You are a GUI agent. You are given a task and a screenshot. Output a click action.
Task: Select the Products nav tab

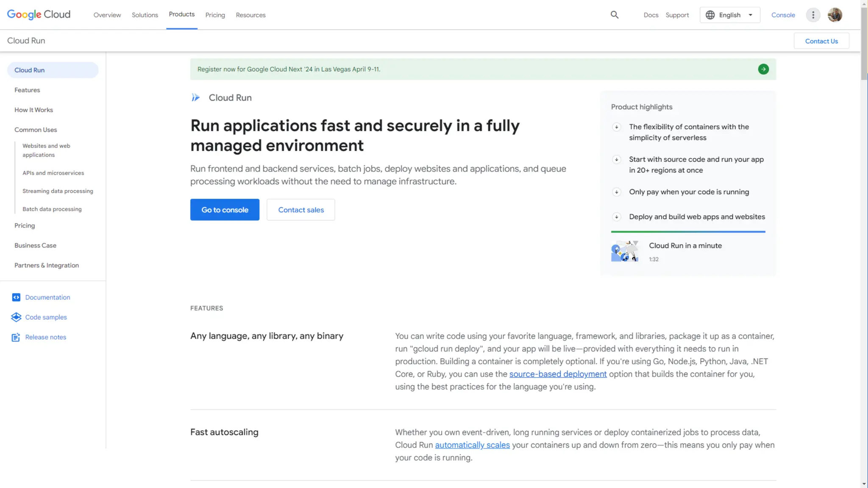pyautogui.click(x=182, y=14)
